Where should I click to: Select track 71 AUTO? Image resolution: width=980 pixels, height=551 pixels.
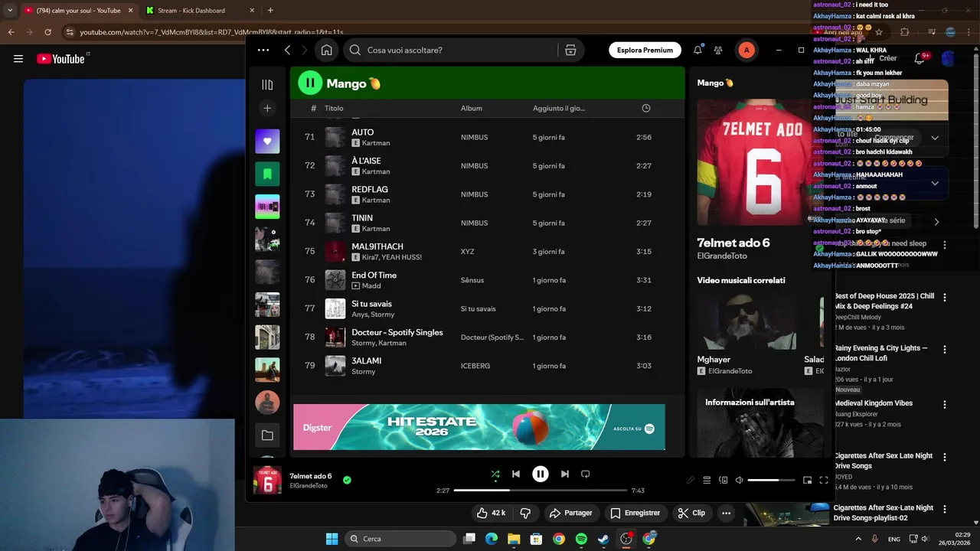[x=487, y=137]
